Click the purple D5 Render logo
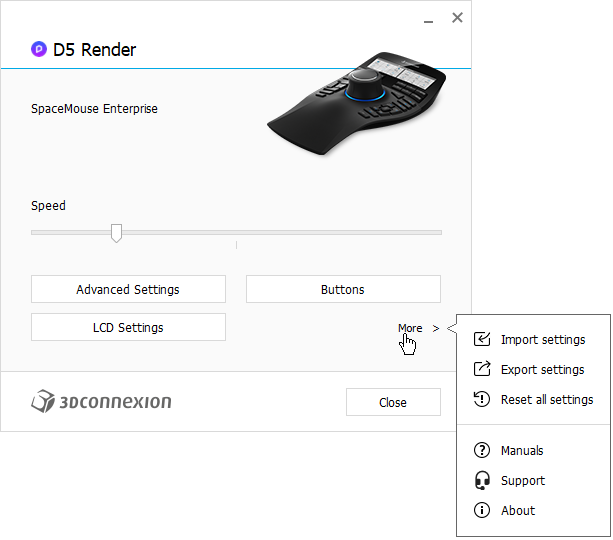613x540 pixels. click(39, 49)
